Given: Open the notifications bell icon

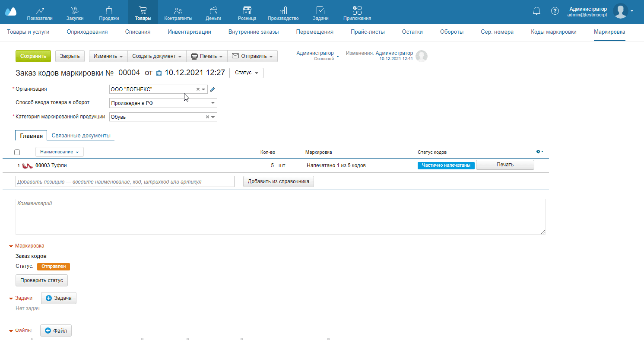Looking at the screenshot, I should click(537, 11).
